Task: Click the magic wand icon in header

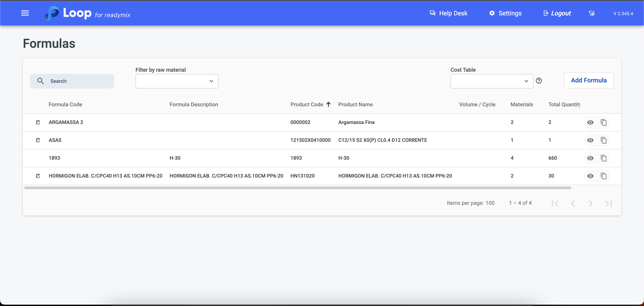Action: click(592, 13)
